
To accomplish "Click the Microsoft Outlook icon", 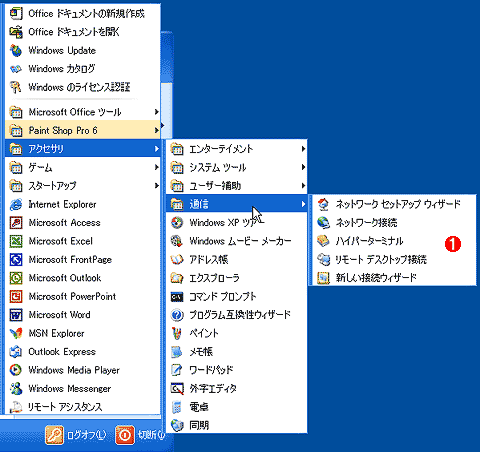I will 16,278.
